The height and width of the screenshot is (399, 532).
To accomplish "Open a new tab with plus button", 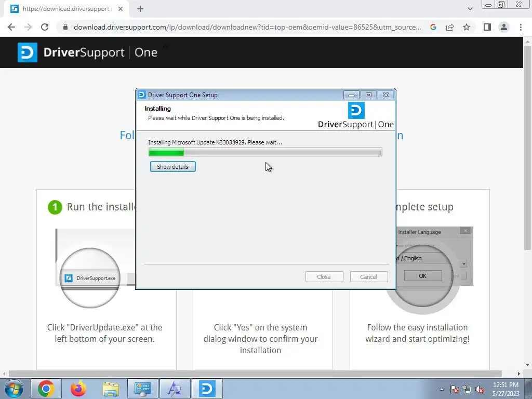I will click(140, 9).
